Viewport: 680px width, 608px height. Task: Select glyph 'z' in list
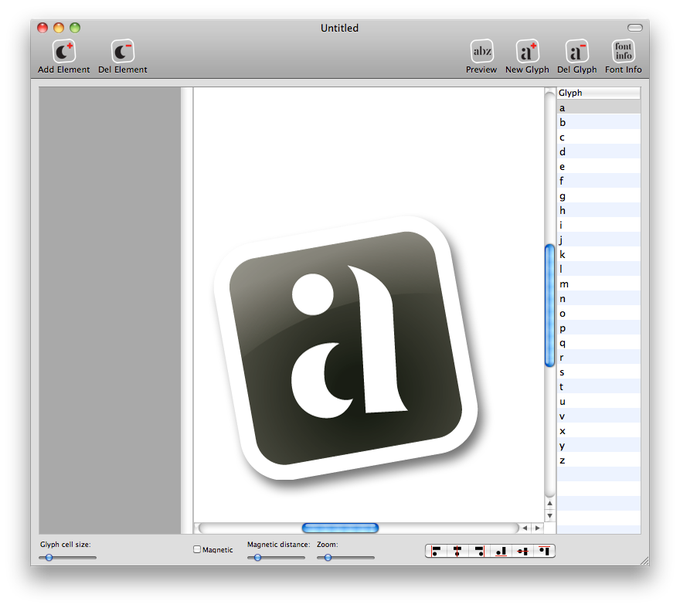click(598, 461)
